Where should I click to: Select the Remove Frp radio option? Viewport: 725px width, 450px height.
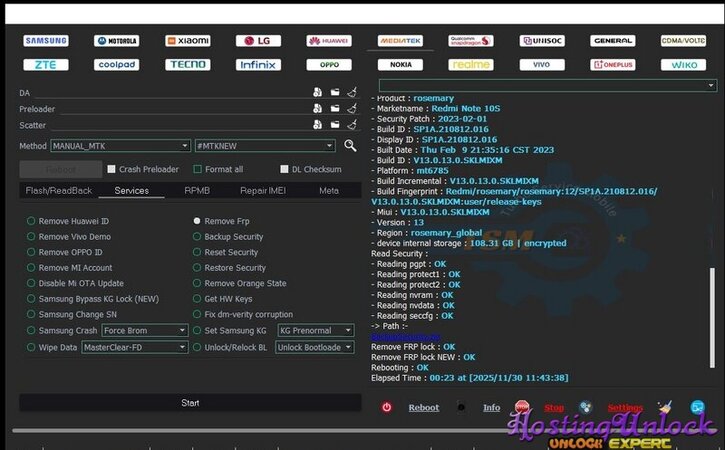click(197, 221)
